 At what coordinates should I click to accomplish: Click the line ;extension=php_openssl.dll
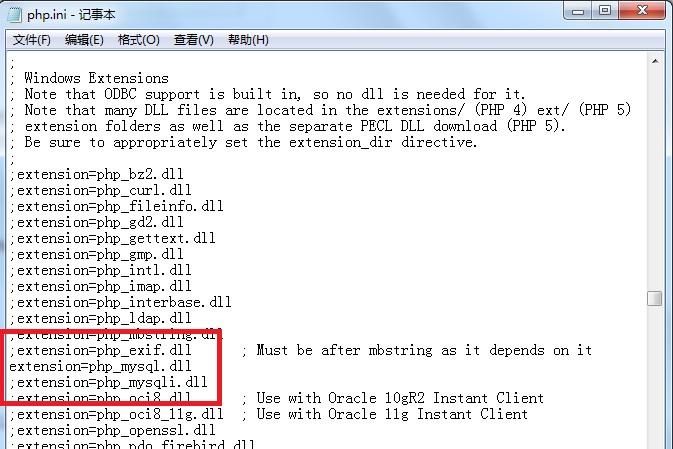112,430
